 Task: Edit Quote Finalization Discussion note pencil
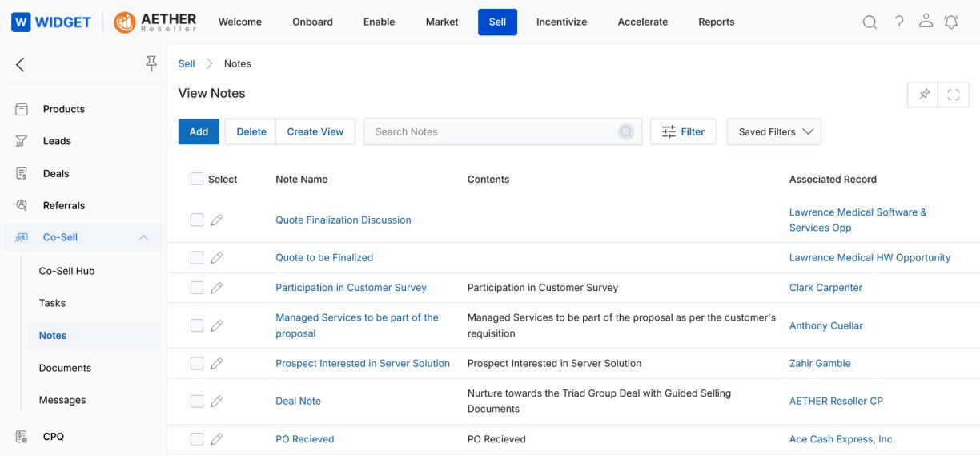(x=216, y=220)
